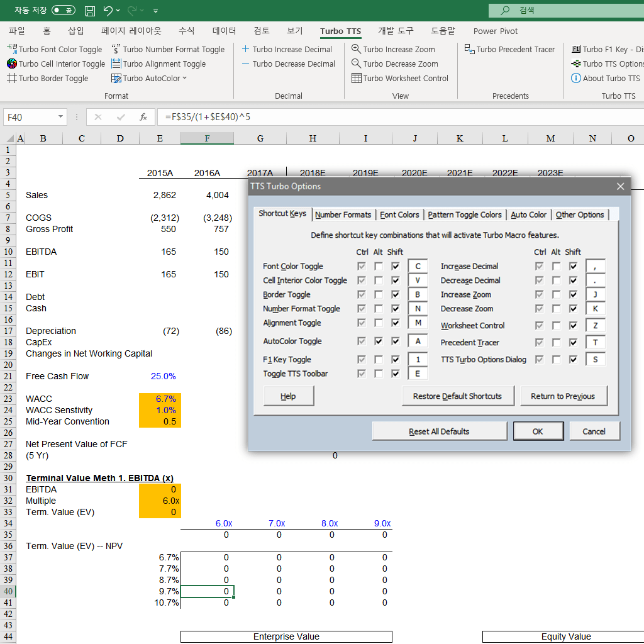Image resolution: width=644 pixels, height=644 pixels.
Task: Click the Insert Function fx icon
Action: pos(143,117)
